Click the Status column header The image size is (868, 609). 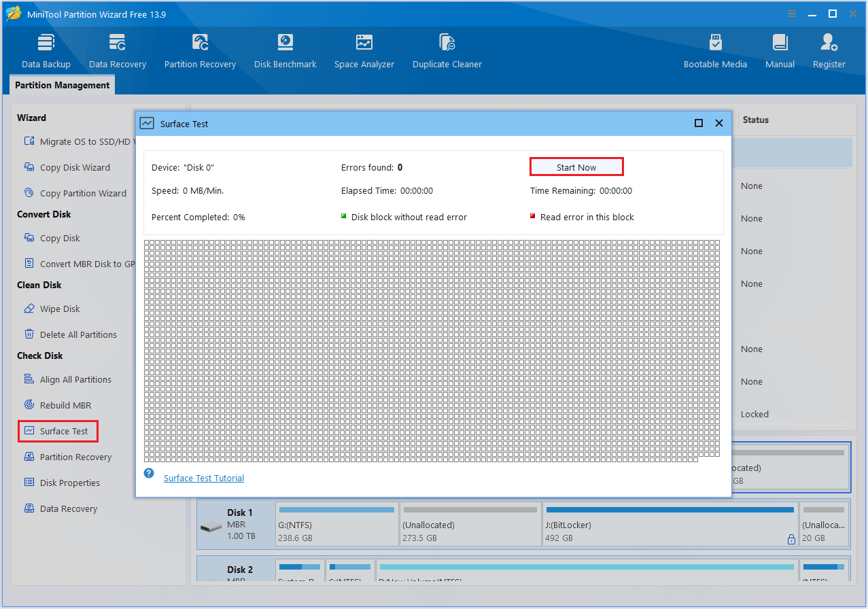(756, 120)
